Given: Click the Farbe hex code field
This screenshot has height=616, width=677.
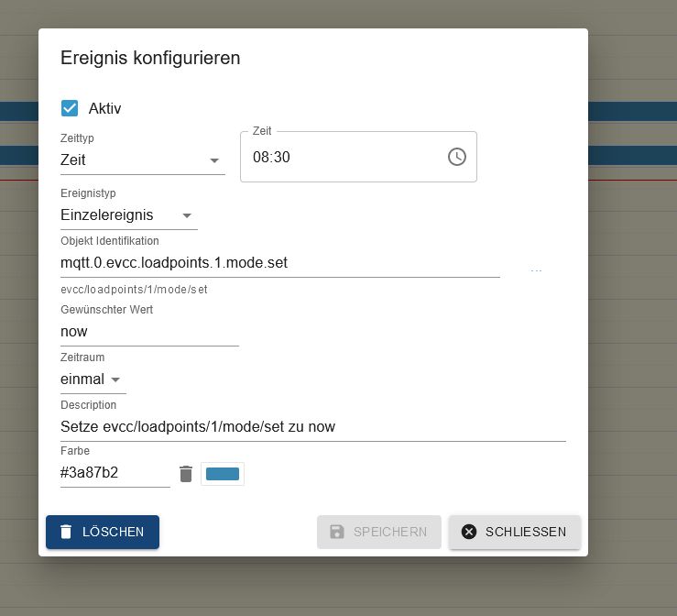Looking at the screenshot, I should 115,474.
